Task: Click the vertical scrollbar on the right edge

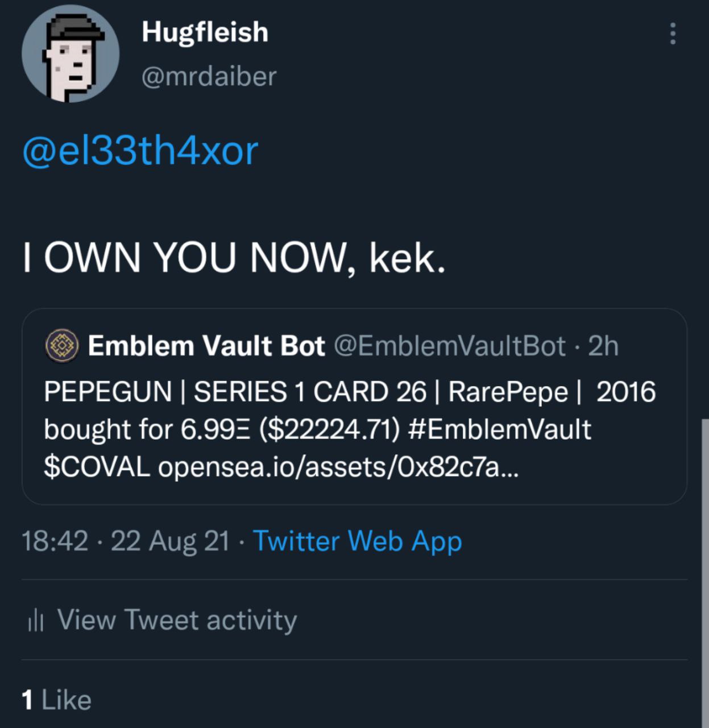Action: pyautogui.click(x=705, y=569)
